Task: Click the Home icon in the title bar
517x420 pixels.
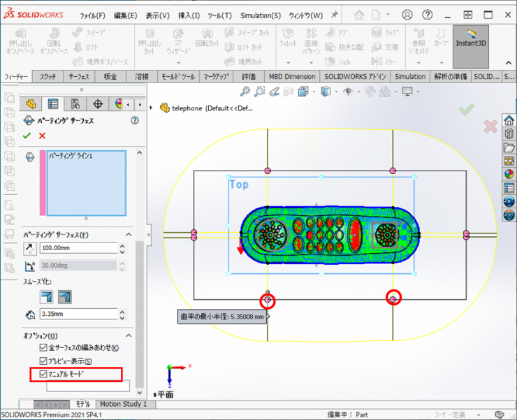Action: tap(358, 15)
